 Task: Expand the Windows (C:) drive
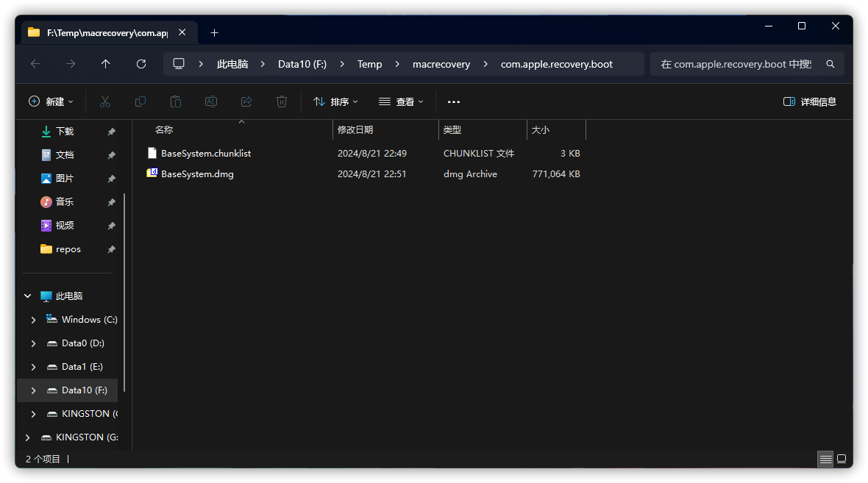coord(32,319)
